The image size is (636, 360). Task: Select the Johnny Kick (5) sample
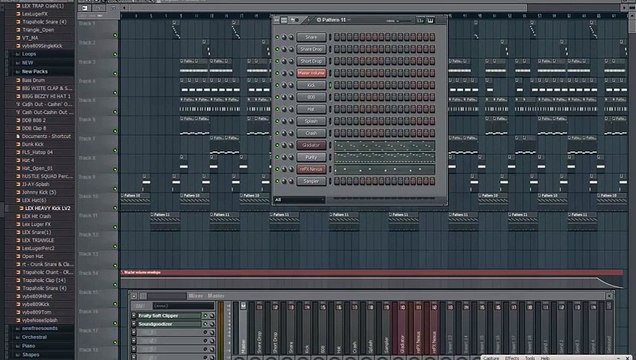click(x=39, y=192)
